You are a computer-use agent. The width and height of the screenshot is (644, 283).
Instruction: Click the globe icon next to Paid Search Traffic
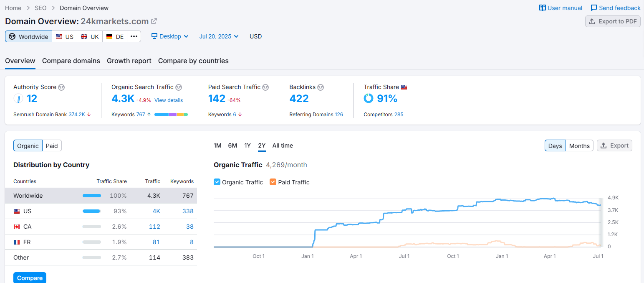265,87
